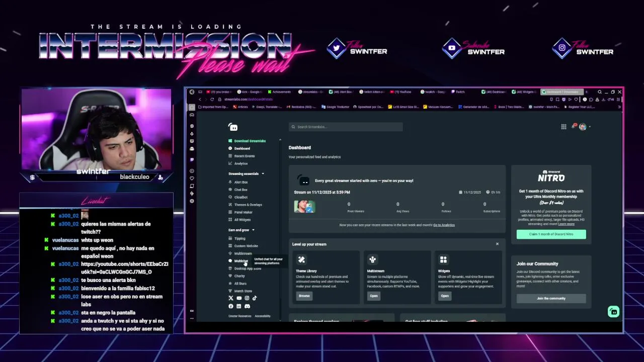Image resolution: width=644 pixels, height=362 pixels.
Task: Open the Streamlabs Facebook social icon
Action: [231, 306]
